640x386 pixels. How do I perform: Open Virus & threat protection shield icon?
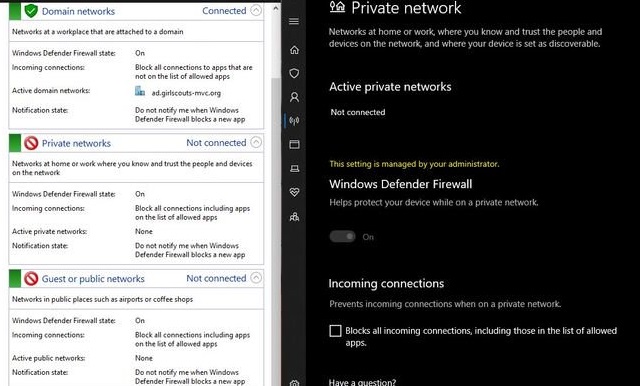[x=294, y=73]
